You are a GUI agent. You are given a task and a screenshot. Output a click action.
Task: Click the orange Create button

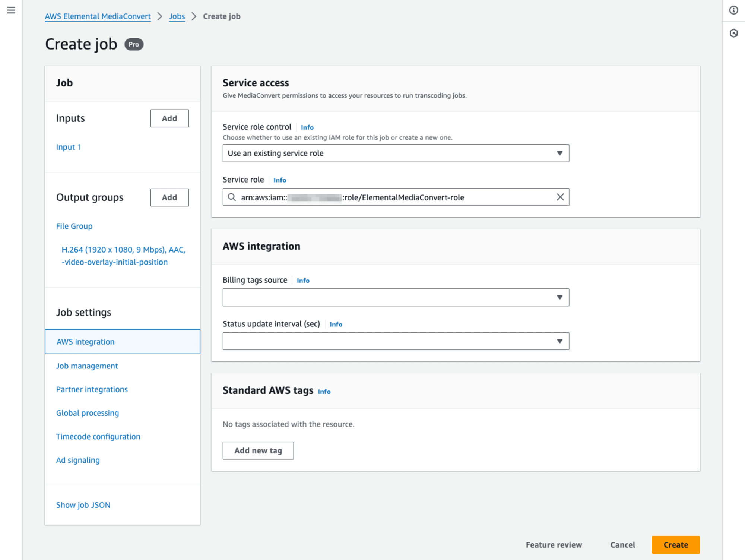click(676, 545)
